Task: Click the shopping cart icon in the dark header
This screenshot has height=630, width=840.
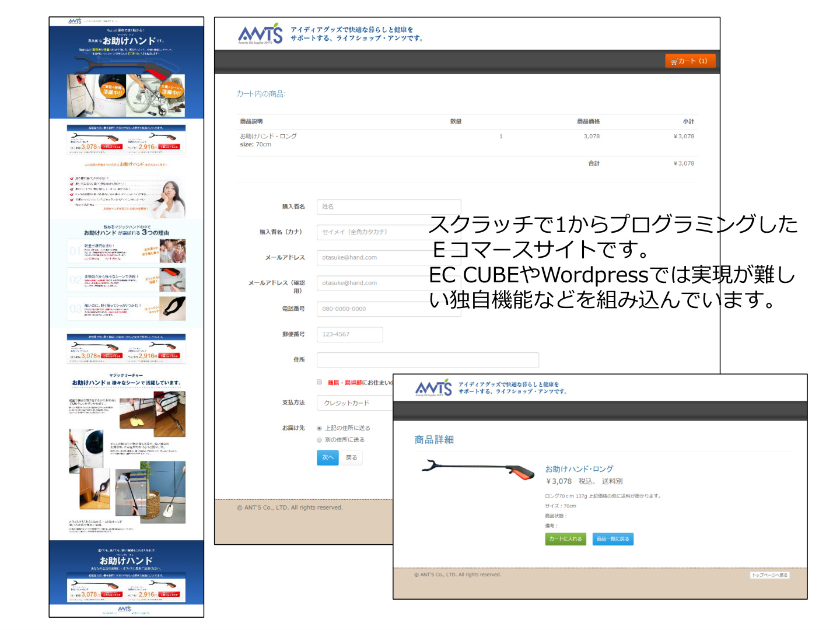Action: pyautogui.click(x=675, y=60)
